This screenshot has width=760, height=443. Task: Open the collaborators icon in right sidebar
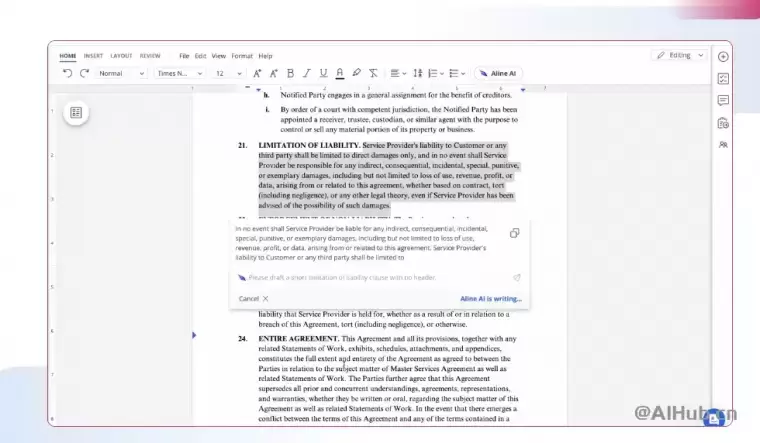(723, 145)
